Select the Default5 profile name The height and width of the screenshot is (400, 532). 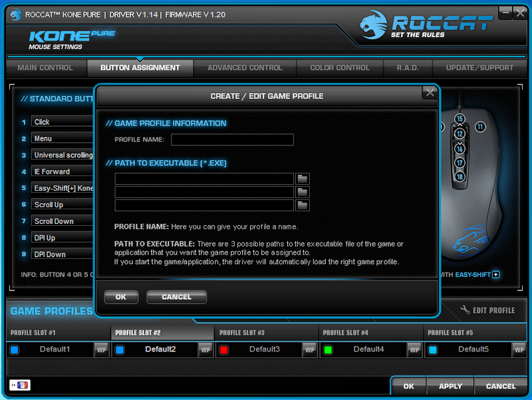(x=473, y=349)
